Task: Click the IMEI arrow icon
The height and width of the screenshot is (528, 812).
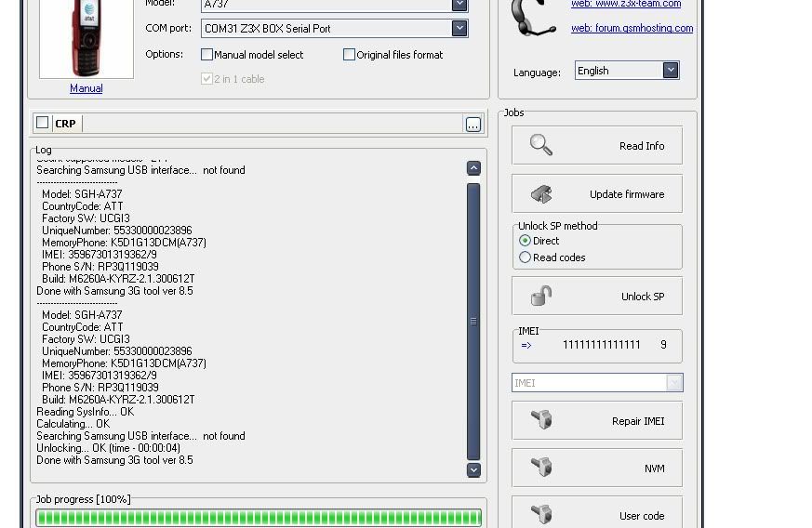Action: 526,345
